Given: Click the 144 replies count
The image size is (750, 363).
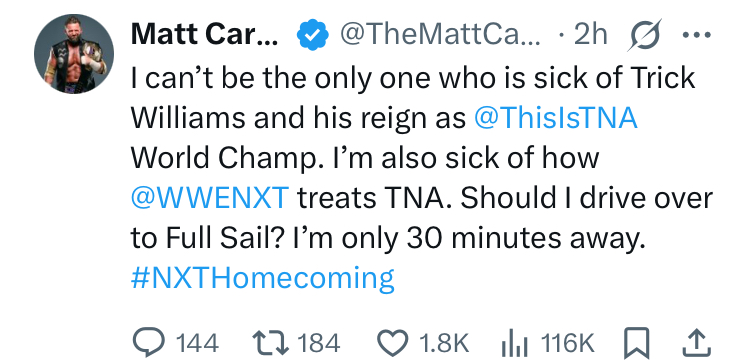Looking at the screenshot, I should [x=198, y=343].
